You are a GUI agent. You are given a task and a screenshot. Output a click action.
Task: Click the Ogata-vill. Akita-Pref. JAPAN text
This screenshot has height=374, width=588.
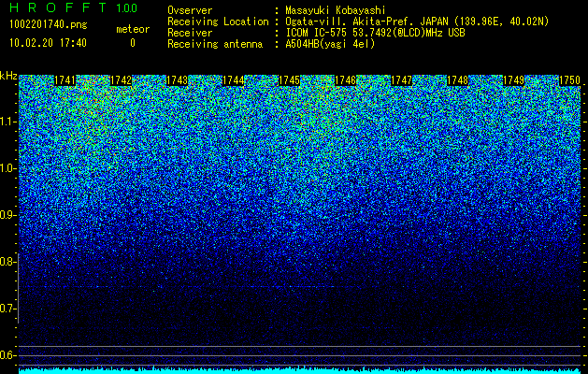417,22
